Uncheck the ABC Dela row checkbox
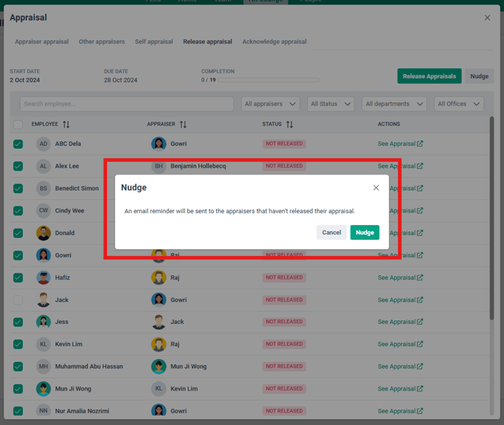Image resolution: width=504 pixels, height=425 pixels. point(18,144)
